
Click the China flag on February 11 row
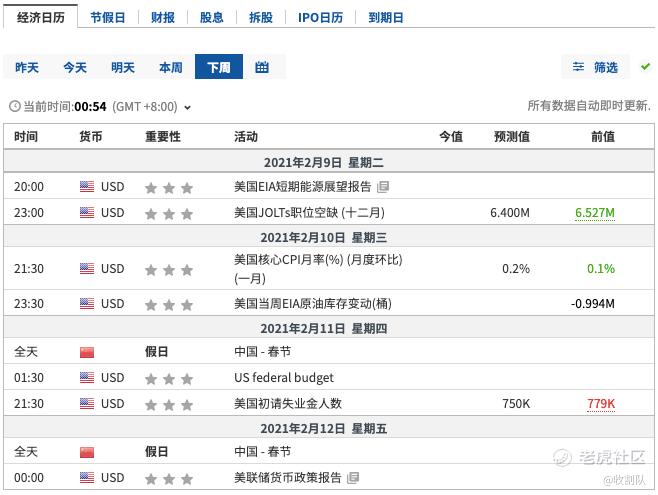click(87, 352)
